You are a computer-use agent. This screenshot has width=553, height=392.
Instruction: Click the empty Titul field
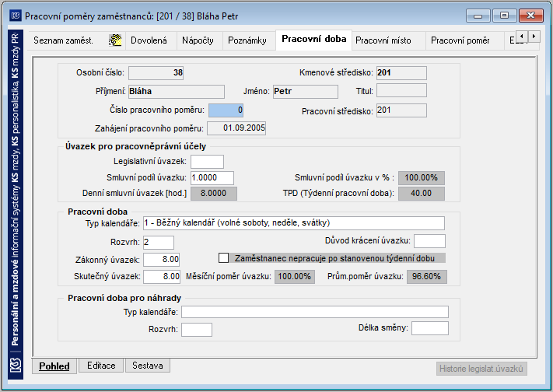tap(401, 90)
